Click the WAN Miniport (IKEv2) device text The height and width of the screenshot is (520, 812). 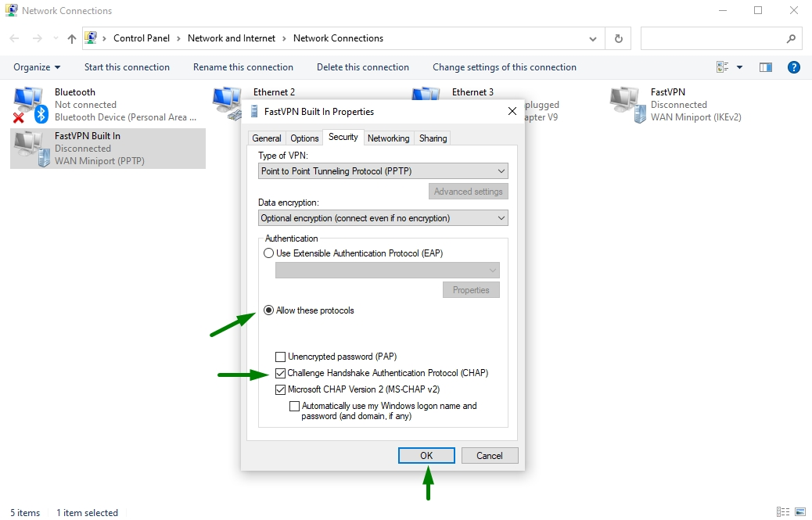click(695, 117)
